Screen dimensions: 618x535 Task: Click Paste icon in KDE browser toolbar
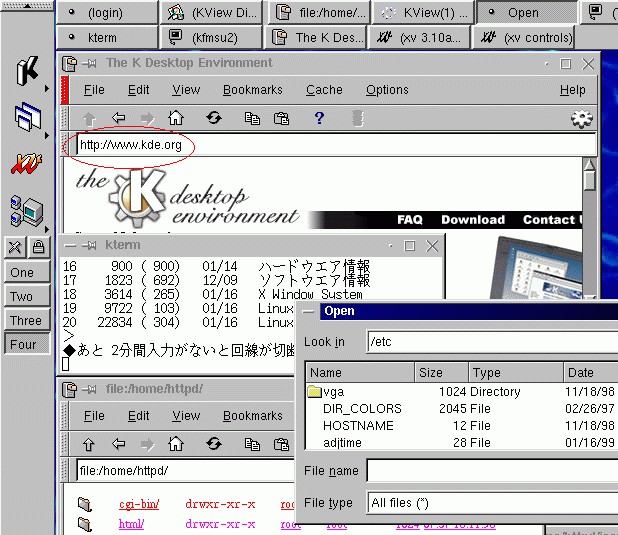pyautogui.click(x=281, y=118)
